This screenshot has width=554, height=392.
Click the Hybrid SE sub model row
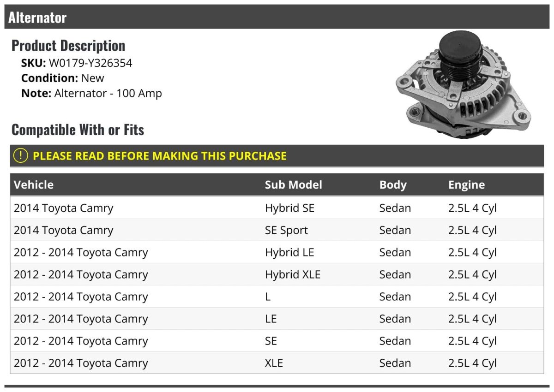coord(289,208)
